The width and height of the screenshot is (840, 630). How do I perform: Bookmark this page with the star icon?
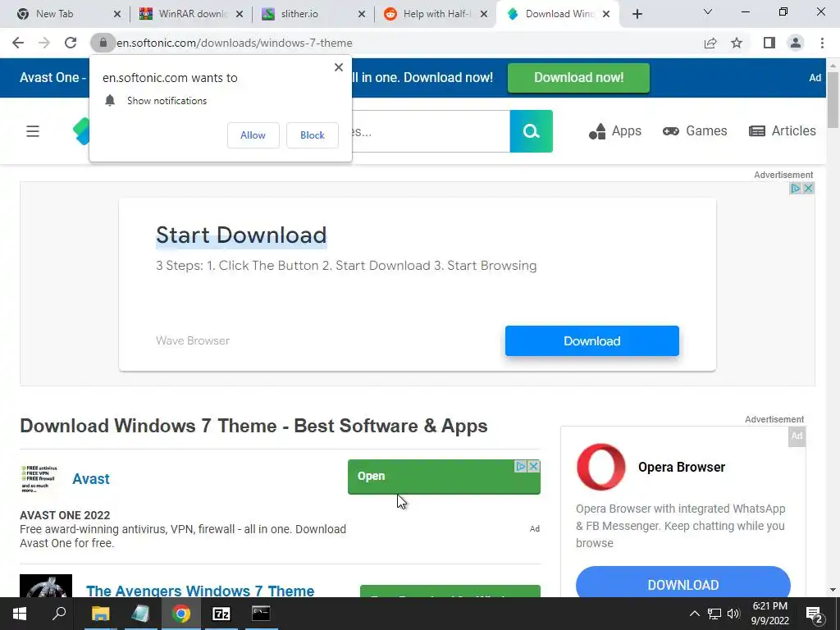pyautogui.click(x=737, y=43)
